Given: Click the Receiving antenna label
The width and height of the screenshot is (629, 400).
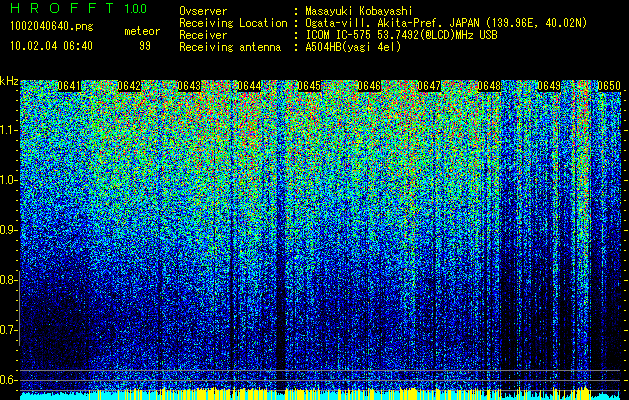Looking at the screenshot, I should pyautogui.click(x=230, y=47).
